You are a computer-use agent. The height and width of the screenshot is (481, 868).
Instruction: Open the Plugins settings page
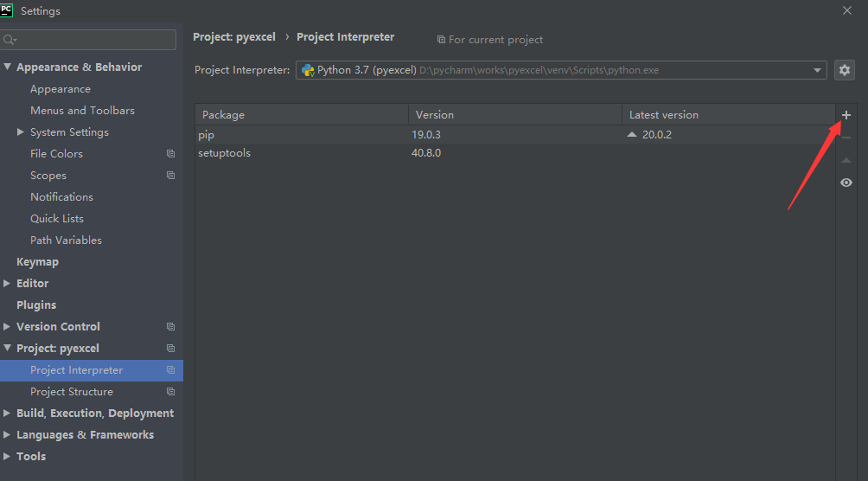click(x=36, y=305)
